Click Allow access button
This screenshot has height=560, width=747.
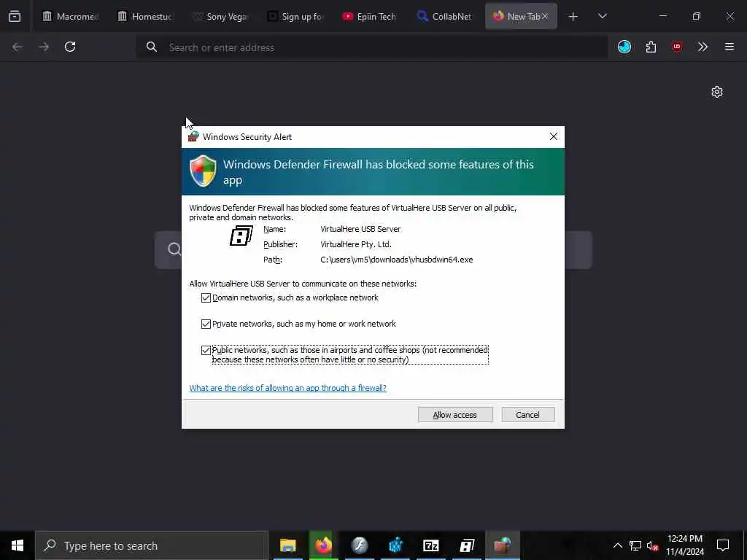click(x=455, y=415)
